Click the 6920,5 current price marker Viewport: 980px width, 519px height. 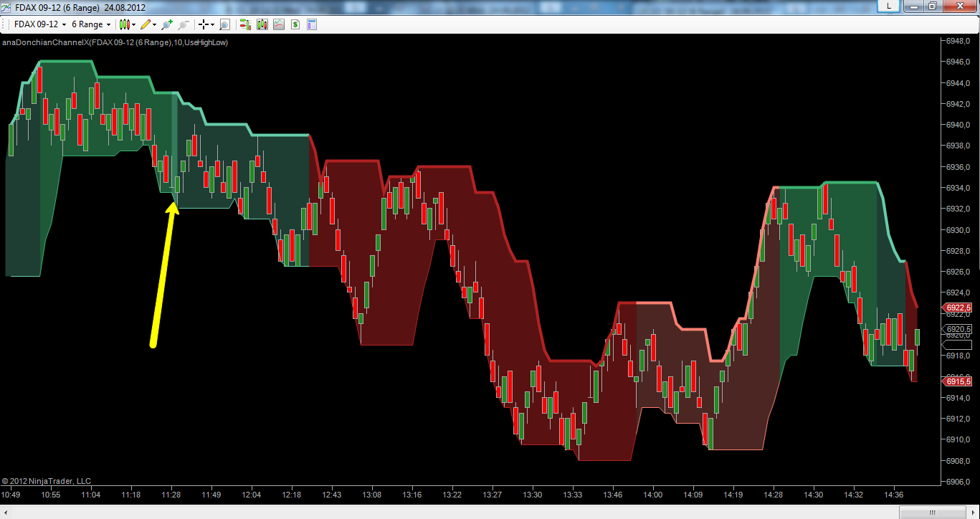(958, 329)
